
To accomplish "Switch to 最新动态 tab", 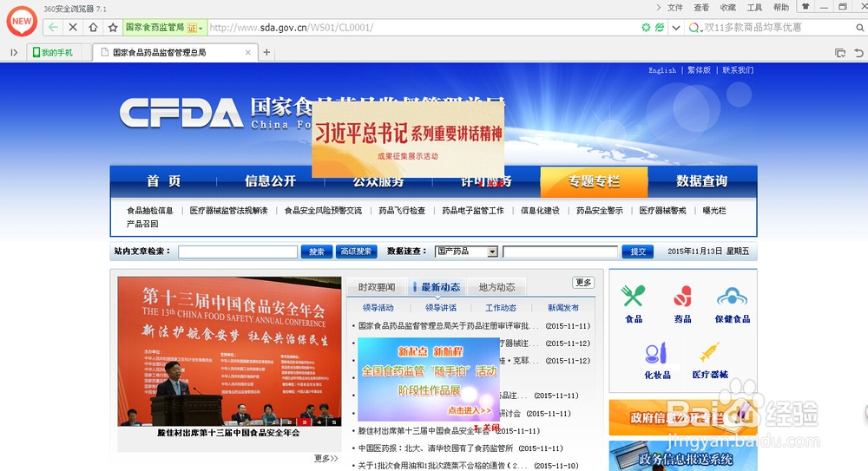I will point(437,287).
